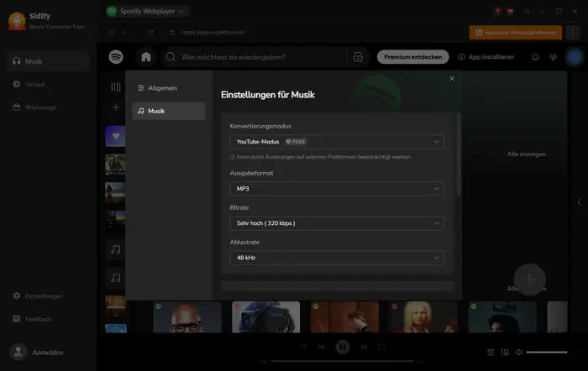Open the Spotify profile avatar
Image resolution: width=588 pixels, height=371 pixels.
coord(574,57)
